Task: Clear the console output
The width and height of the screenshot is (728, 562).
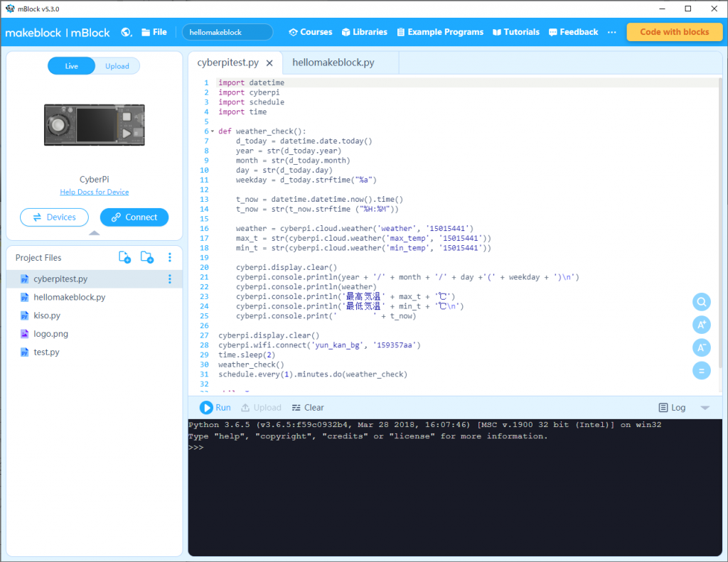Action: coord(308,407)
